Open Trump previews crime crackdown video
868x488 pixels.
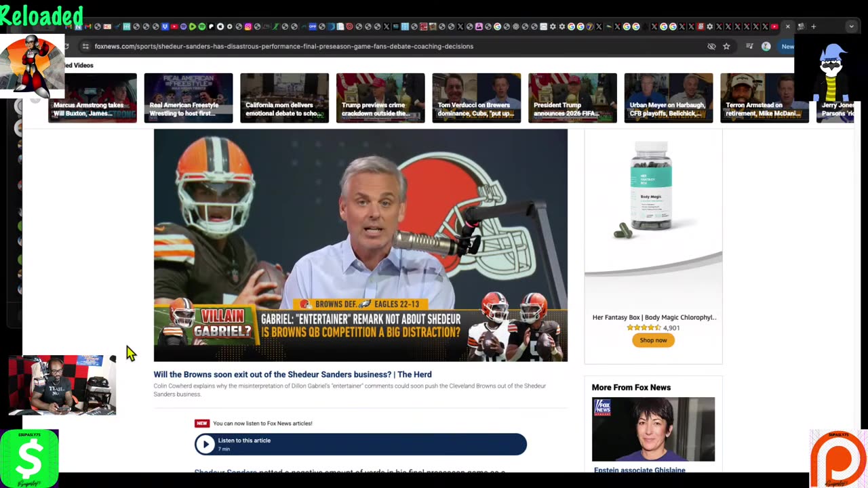point(380,98)
